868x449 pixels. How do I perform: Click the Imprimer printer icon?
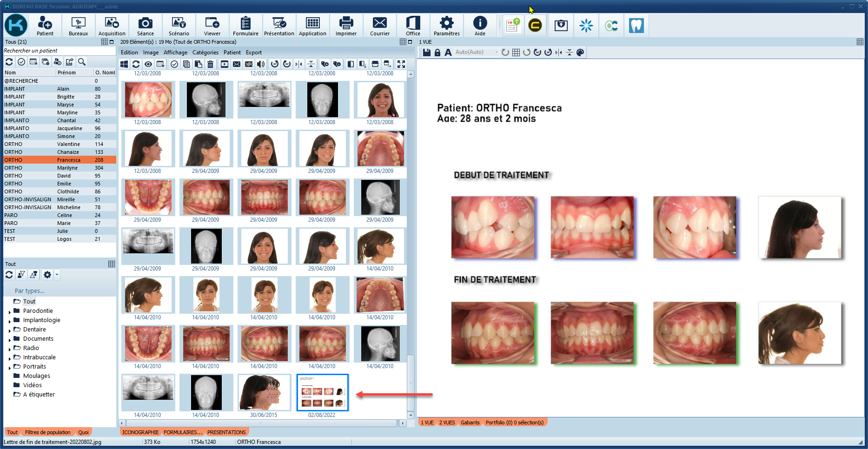(346, 26)
